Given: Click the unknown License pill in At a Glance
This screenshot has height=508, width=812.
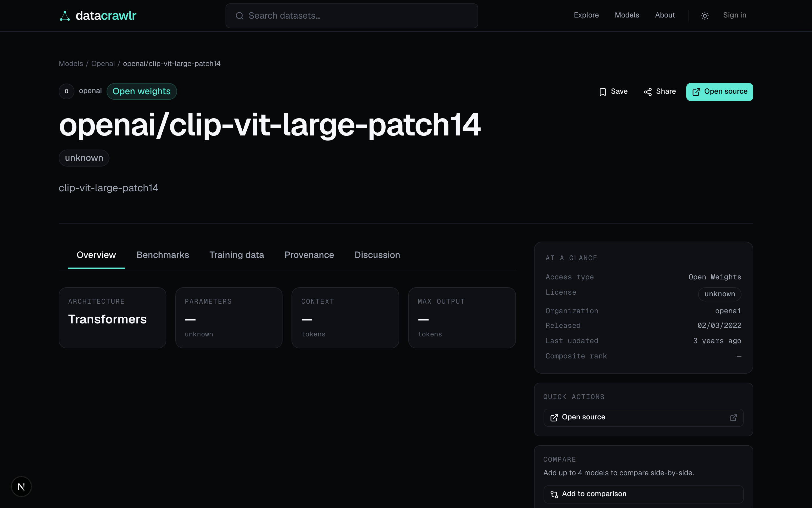Looking at the screenshot, I should pos(720,294).
